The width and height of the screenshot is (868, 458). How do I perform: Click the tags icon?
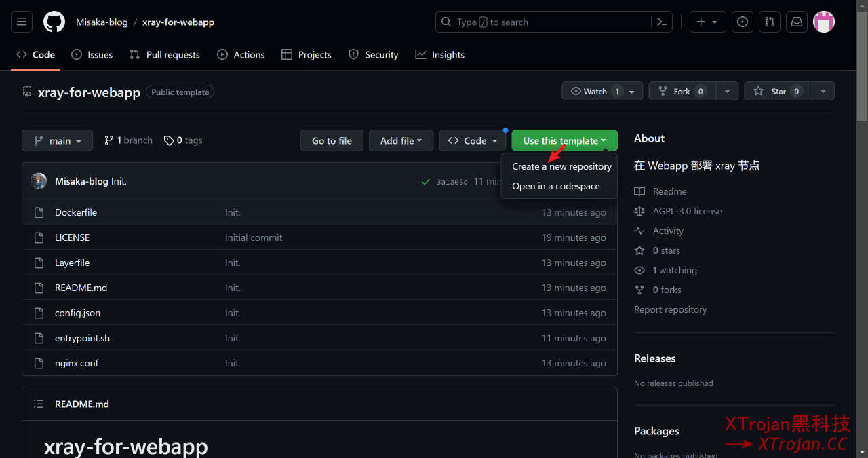coord(168,140)
